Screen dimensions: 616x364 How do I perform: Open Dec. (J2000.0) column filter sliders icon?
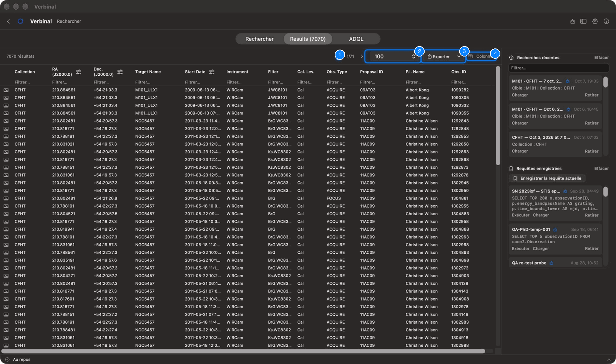point(120,72)
